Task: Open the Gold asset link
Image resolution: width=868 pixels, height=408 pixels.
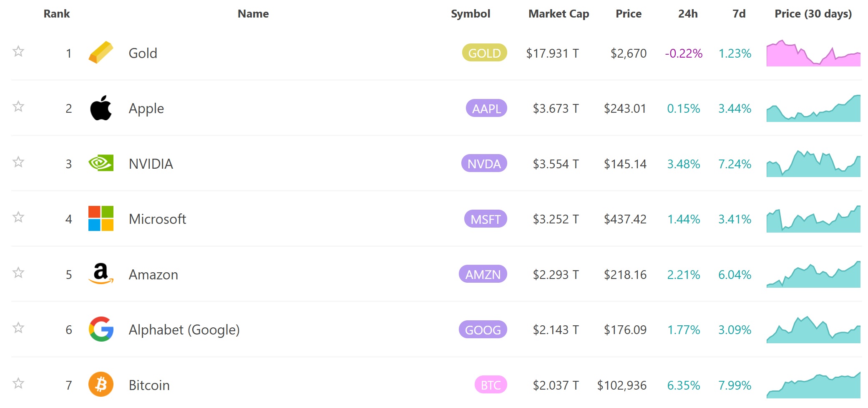Action: pos(143,53)
